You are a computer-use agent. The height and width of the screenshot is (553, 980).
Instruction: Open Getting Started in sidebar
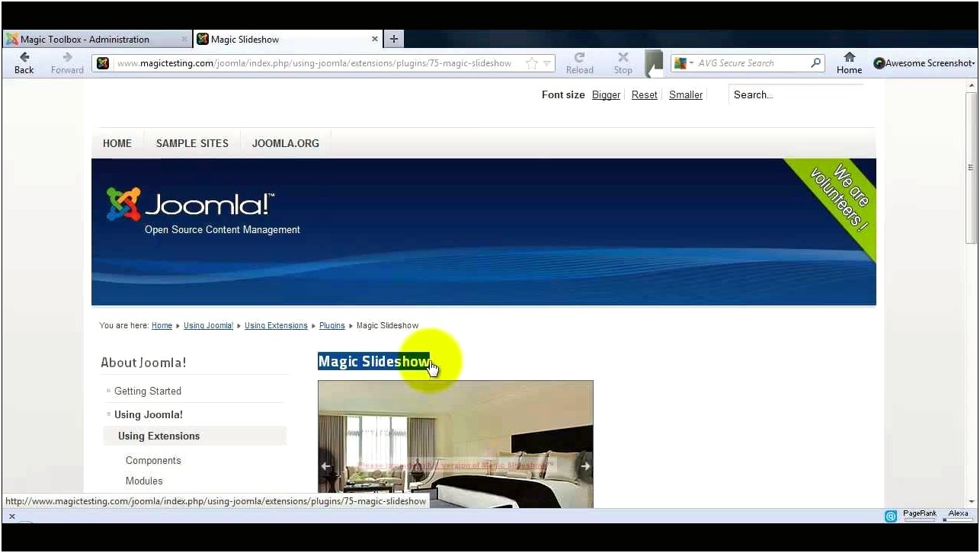pyautogui.click(x=148, y=392)
